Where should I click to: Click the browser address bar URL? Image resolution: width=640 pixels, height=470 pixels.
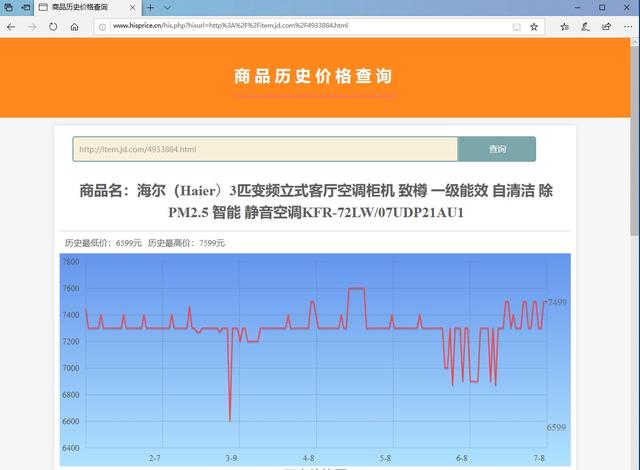[231, 25]
